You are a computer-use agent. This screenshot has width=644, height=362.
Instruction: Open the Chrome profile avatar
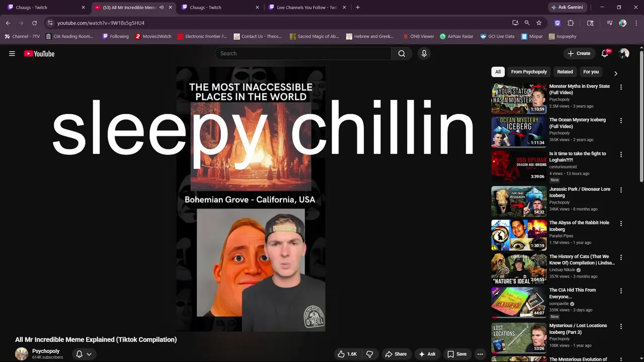[x=623, y=23]
